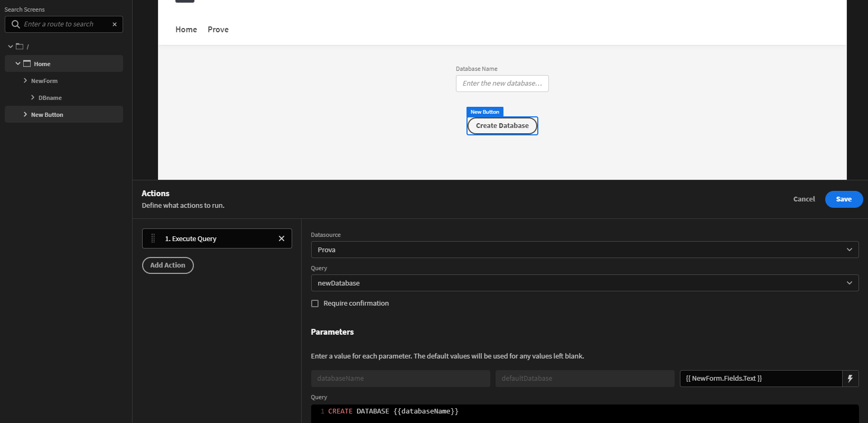The height and width of the screenshot is (423, 868).
Task: Click the Parameters heading
Action: (332, 332)
